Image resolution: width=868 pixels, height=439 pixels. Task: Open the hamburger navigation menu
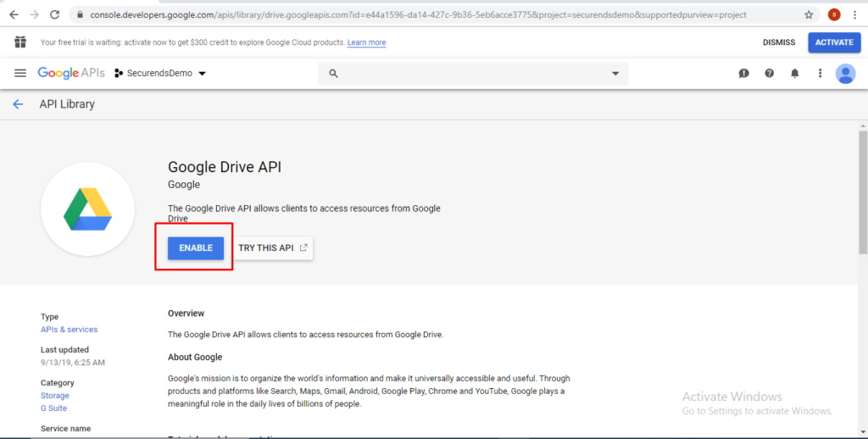point(20,73)
